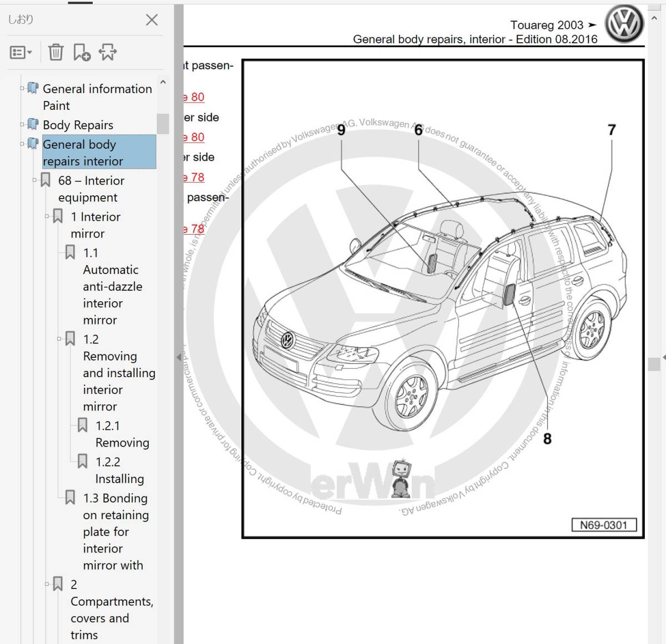Collapse the 1 Interior mirror node
Screen dimensions: 666x644
[47, 216]
